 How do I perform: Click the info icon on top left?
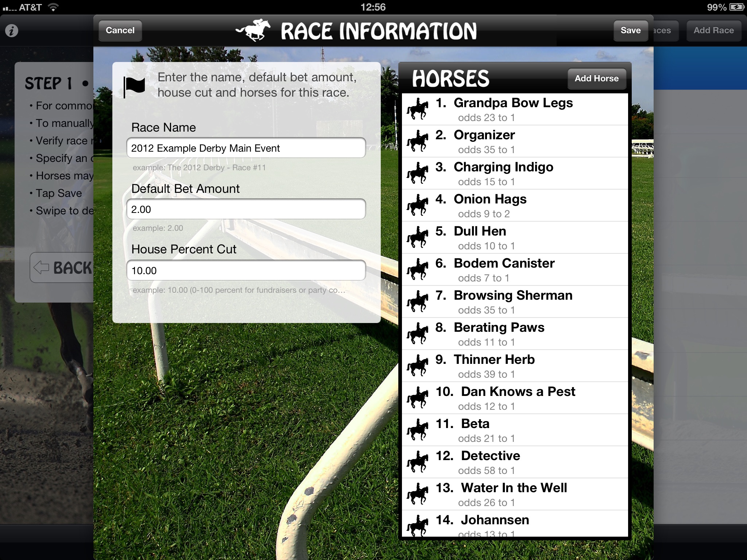(x=11, y=30)
